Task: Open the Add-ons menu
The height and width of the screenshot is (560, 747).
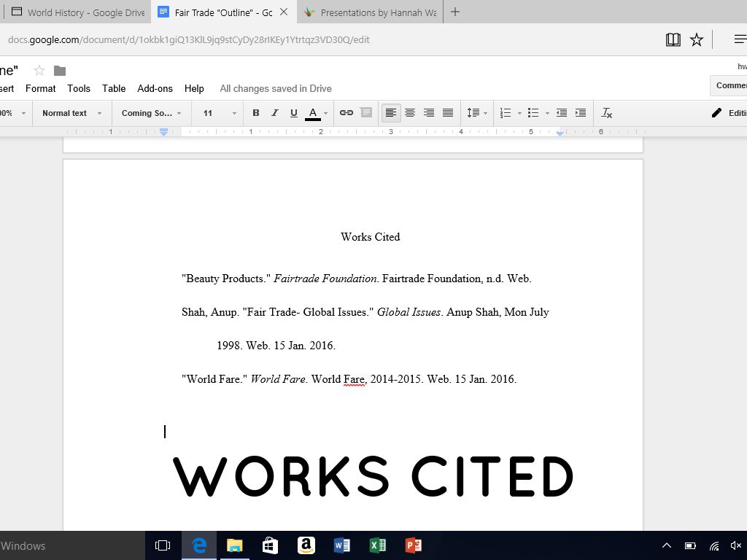Action: pyautogui.click(x=155, y=88)
